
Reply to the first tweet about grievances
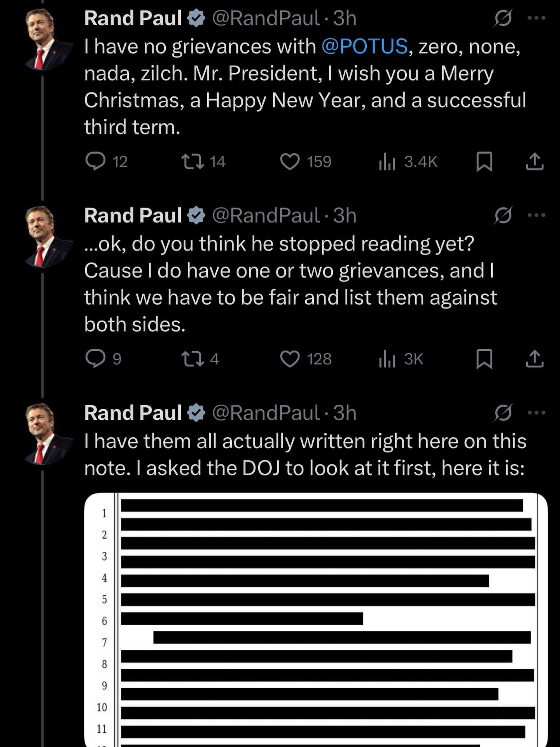coord(96,161)
